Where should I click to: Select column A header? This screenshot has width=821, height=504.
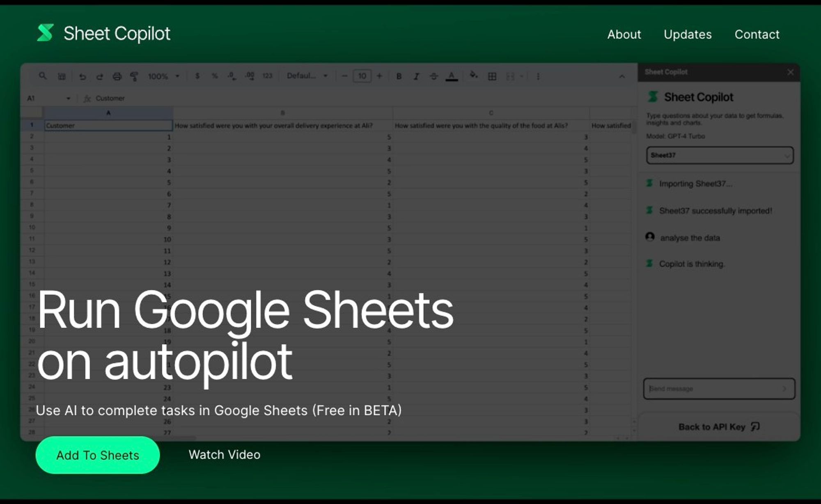pos(108,112)
